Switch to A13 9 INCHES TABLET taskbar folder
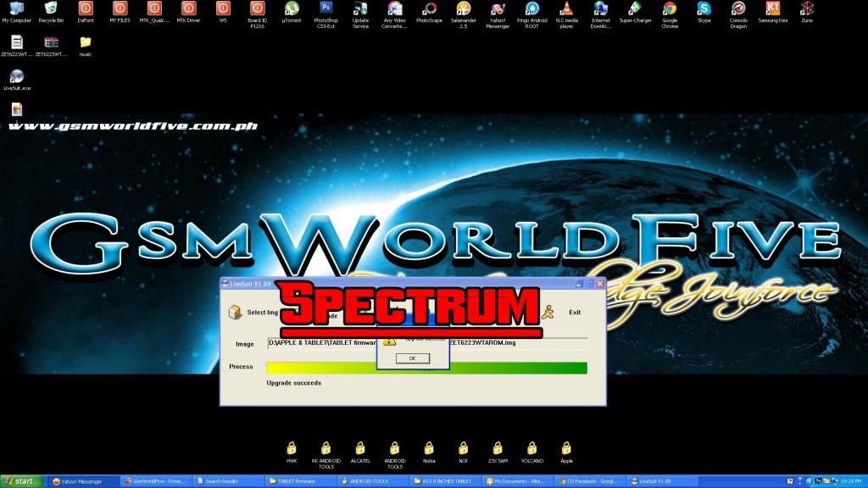Viewport: 868px width, 488px height. [446, 481]
